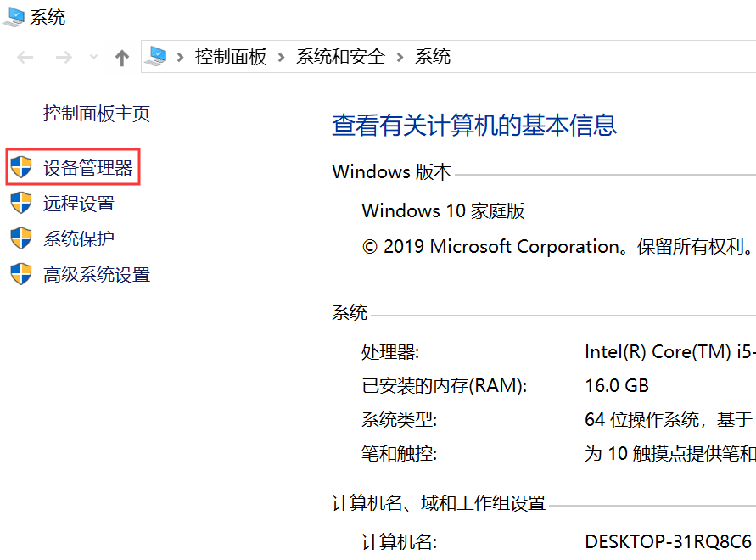Click the shield icon beside 远程设置
Screen dimensions: 756x560
pos(21,204)
